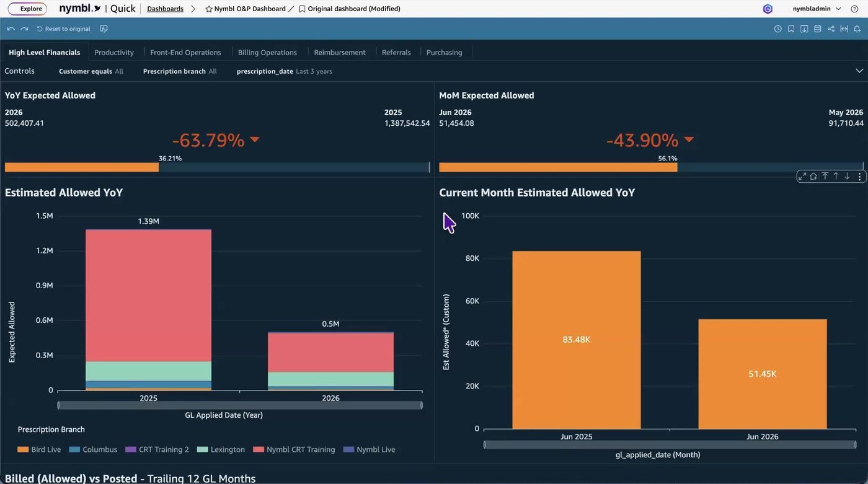This screenshot has height=484, width=868.
Task: Open the visual's three-dot options menu
Action: 859,177
